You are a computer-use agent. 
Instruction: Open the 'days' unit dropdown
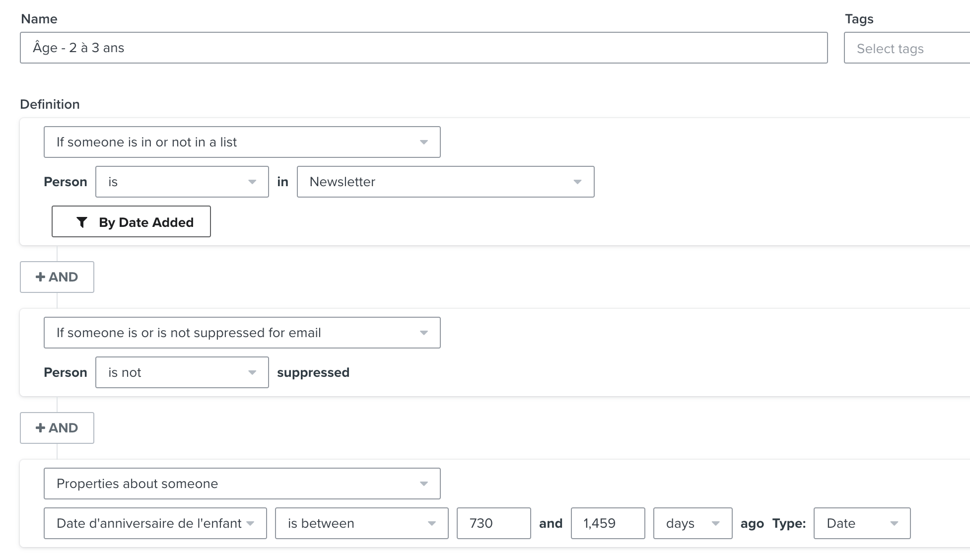pos(693,523)
